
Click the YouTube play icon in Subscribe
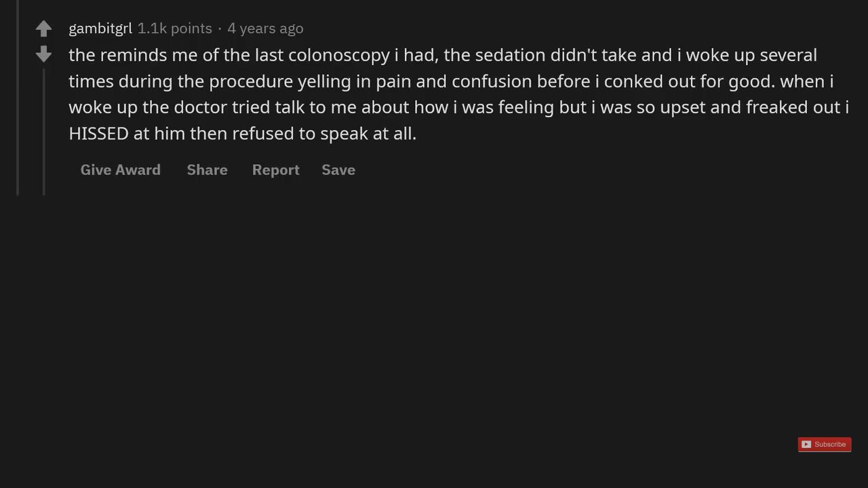pos(806,445)
